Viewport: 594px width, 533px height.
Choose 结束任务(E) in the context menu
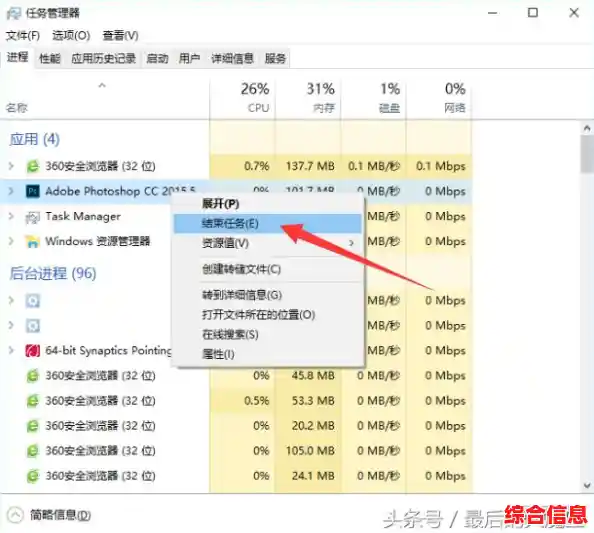(267, 224)
